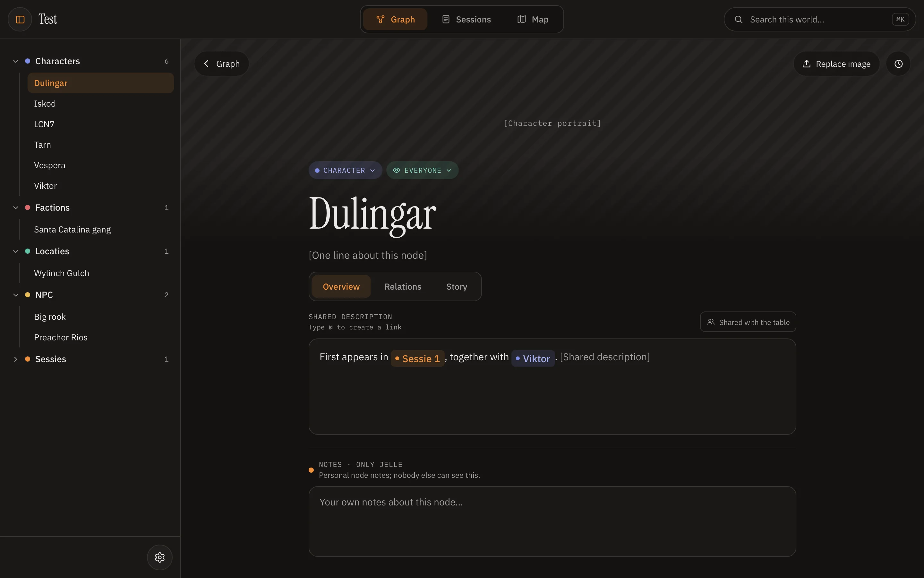Select Tarn in the sidebar
924x578 pixels.
[x=100, y=144]
